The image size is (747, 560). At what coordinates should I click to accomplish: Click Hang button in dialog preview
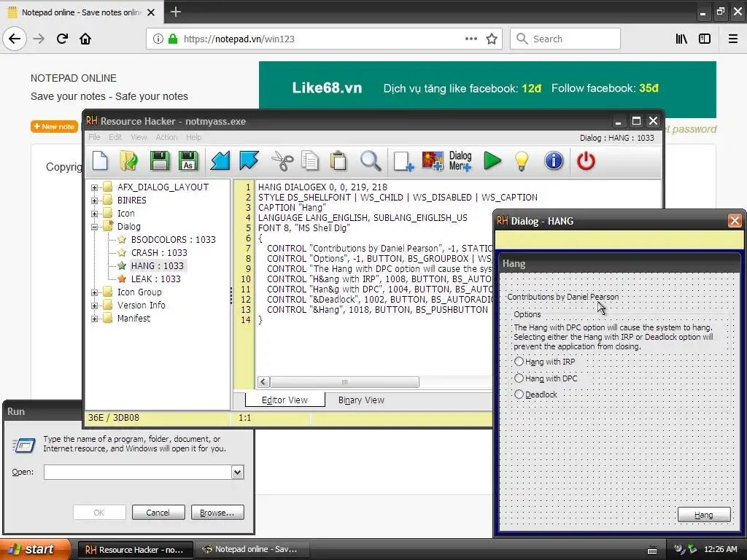pyautogui.click(x=704, y=515)
